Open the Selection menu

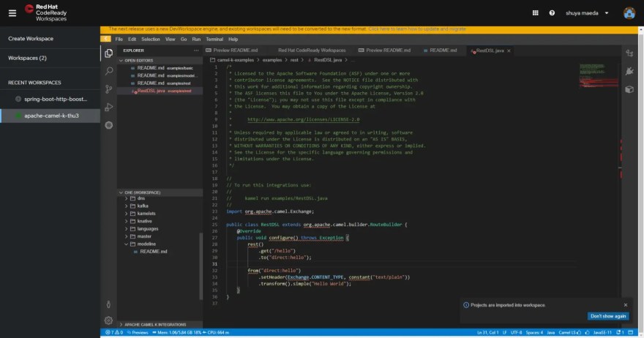click(x=150, y=40)
